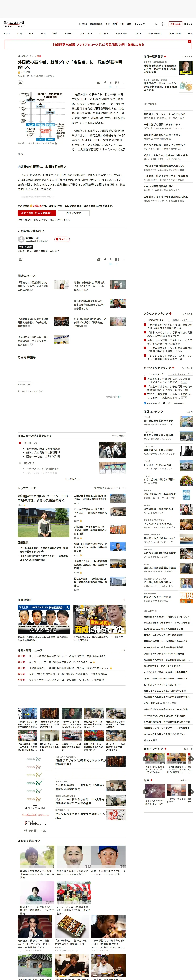The height and width of the screenshot is (980, 196).
Task: Click お申し込み subscribe button in header
Action: (175, 24)
